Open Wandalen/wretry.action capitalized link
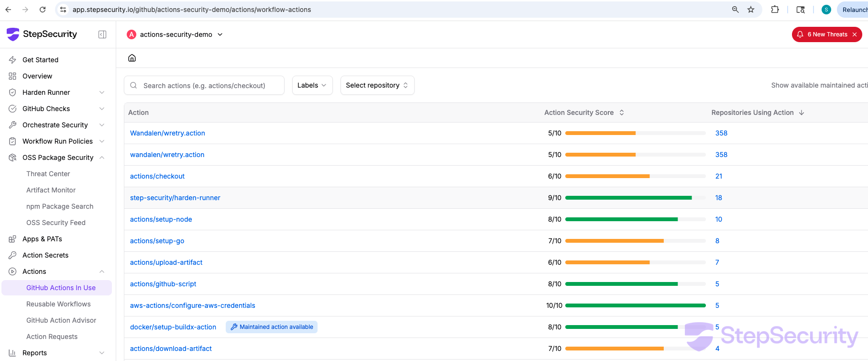The width and height of the screenshot is (868, 361). (167, 133)
